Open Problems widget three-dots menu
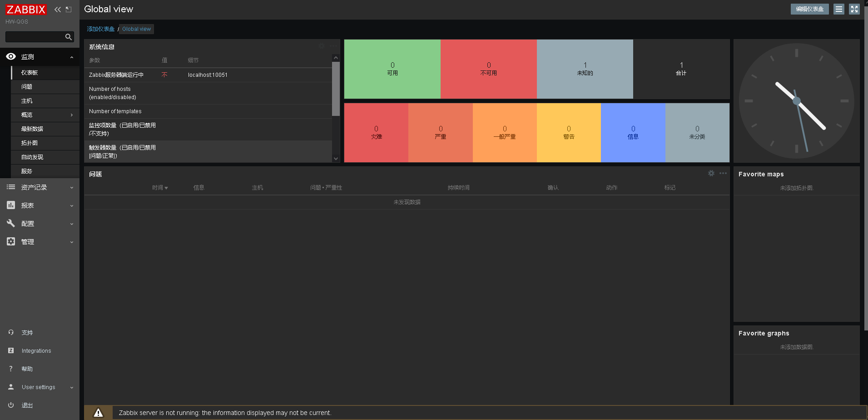Viewport: 868px width, 420px height. 723,173
